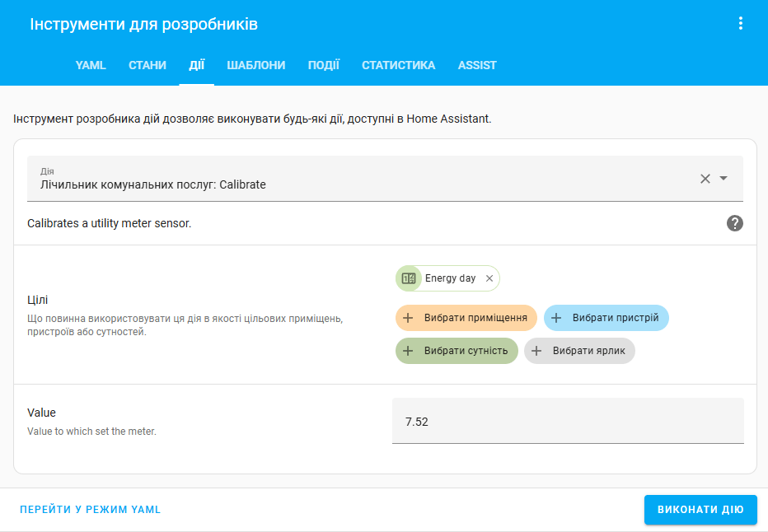Remove the Energy day target chip
The image size is (768, 532).
tap(489, 278)
